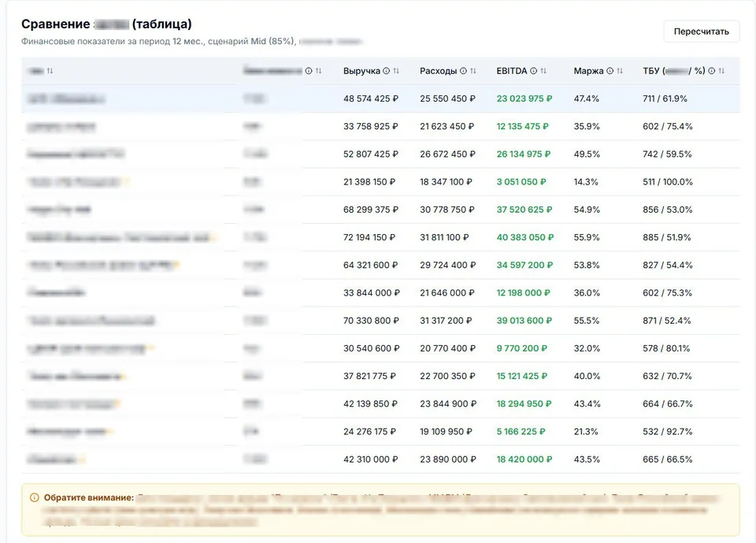
Task: Select the margin value 32.0%
Action: coord(587,348)
